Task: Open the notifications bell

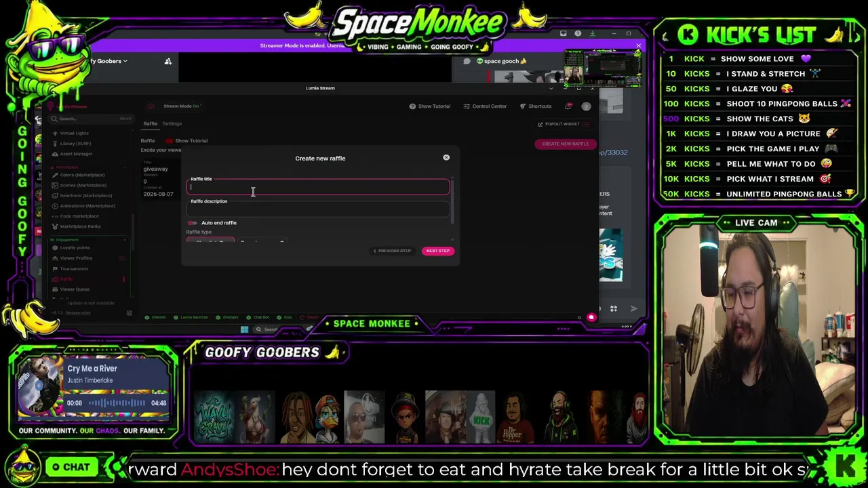Action: 569,106
